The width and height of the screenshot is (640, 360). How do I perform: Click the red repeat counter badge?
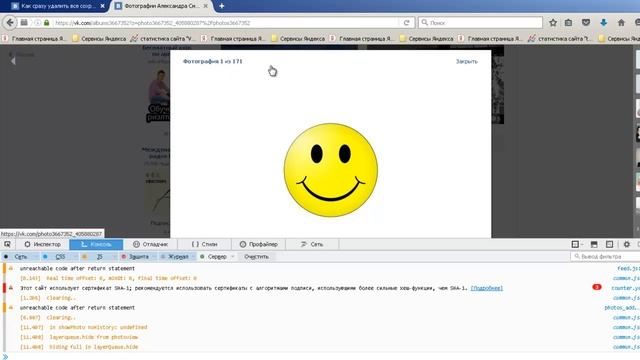597,287
